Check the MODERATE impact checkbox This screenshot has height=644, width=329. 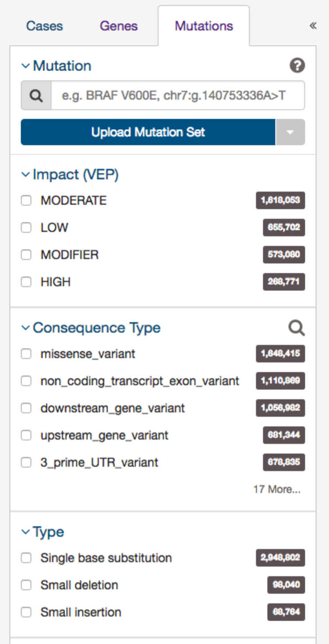coord(26,201)
